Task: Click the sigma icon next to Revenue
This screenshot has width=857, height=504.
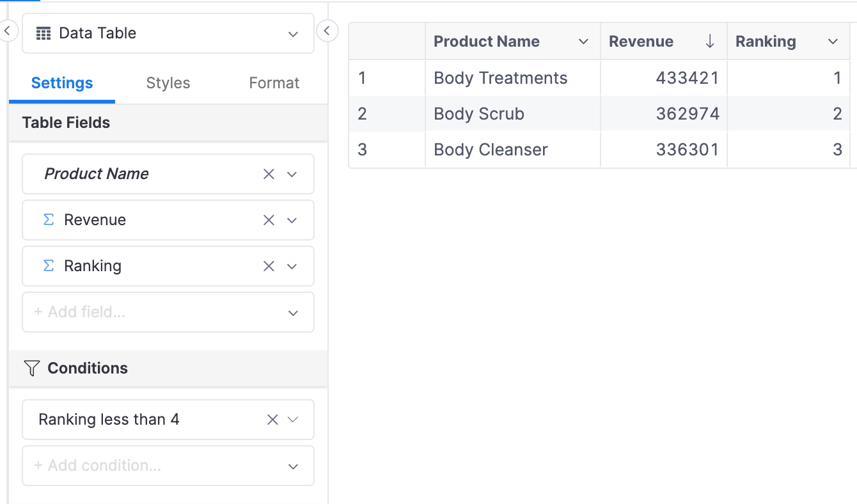Action: click(49, 219)
